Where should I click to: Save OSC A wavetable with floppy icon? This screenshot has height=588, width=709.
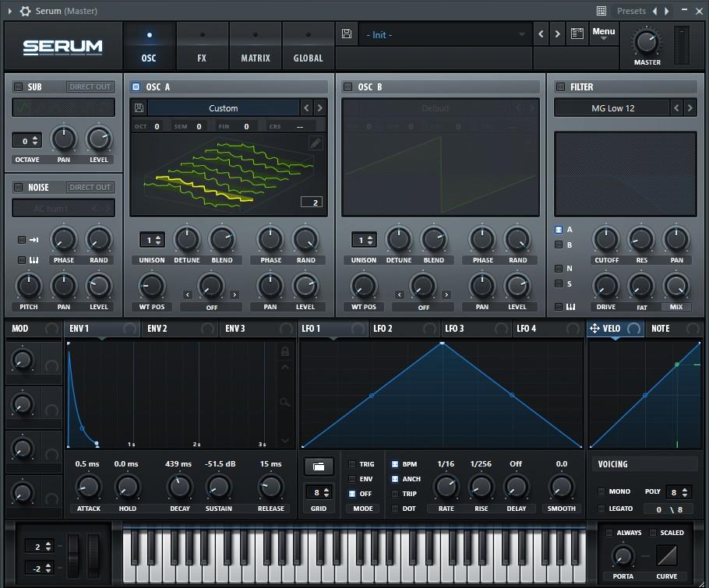pos(139,107)
